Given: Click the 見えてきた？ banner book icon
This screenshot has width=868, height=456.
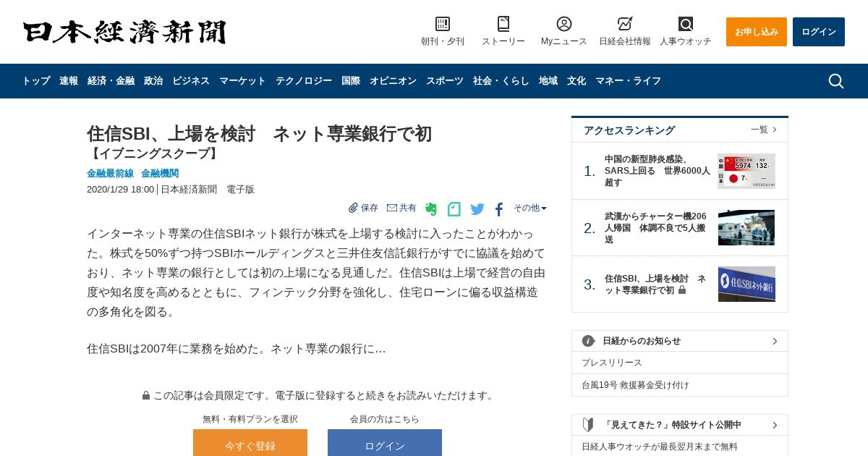Looking at the screenshot, I should pyautogui.click(x=588, y=425).
